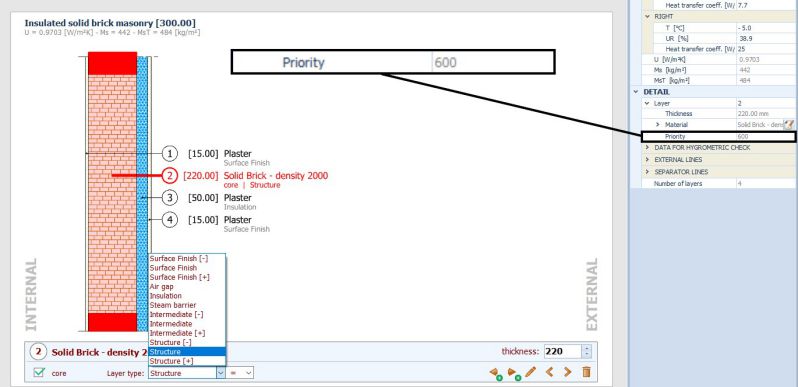Choose plain Intermediate layer type
The width and height of the screenshot is (798, 387).
(187, 324)
